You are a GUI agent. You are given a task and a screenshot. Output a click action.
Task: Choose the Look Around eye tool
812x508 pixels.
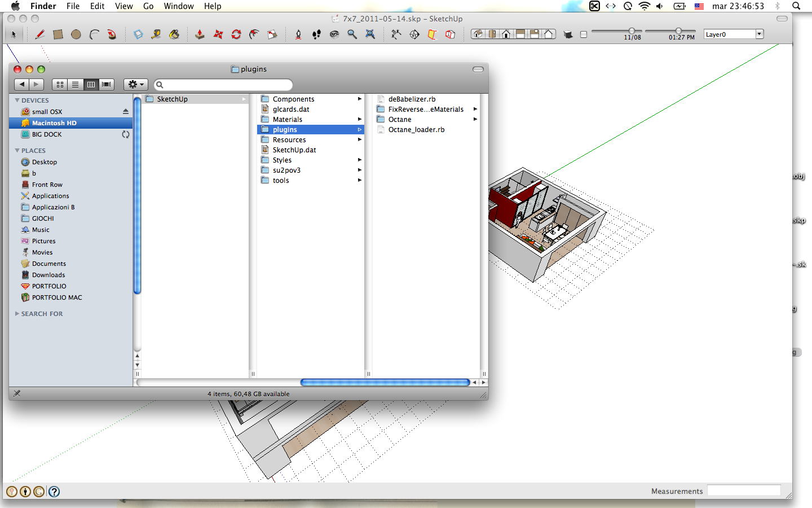click(x=334, y=34)
